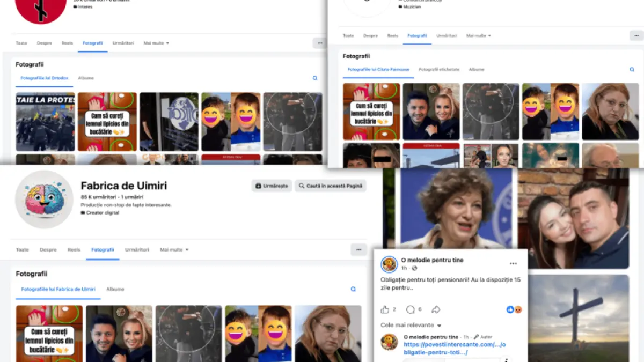
Task: Open the couple photo on Fabrica de Uimiri
Action: 119,334
